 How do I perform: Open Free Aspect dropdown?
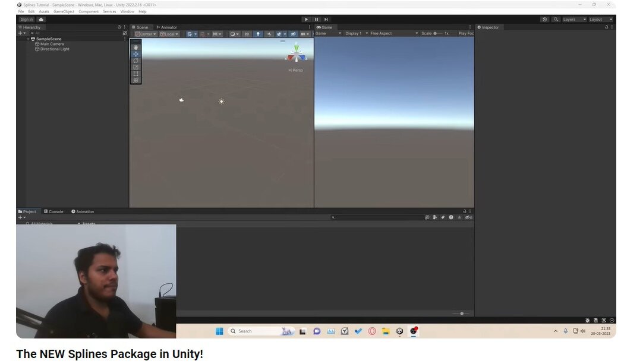click(394, 33)
